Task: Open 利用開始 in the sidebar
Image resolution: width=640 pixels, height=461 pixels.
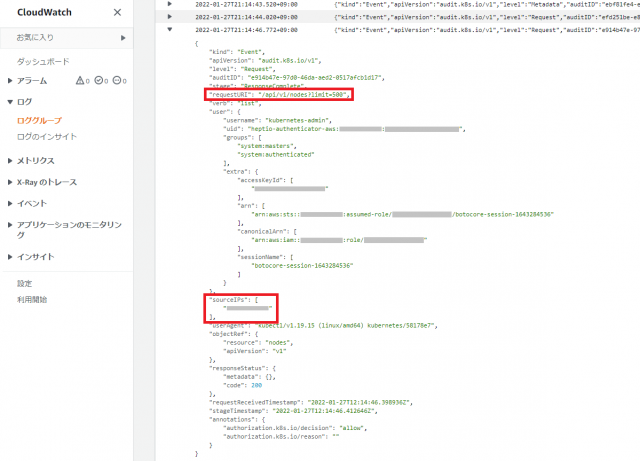Action: pos(32,300)
